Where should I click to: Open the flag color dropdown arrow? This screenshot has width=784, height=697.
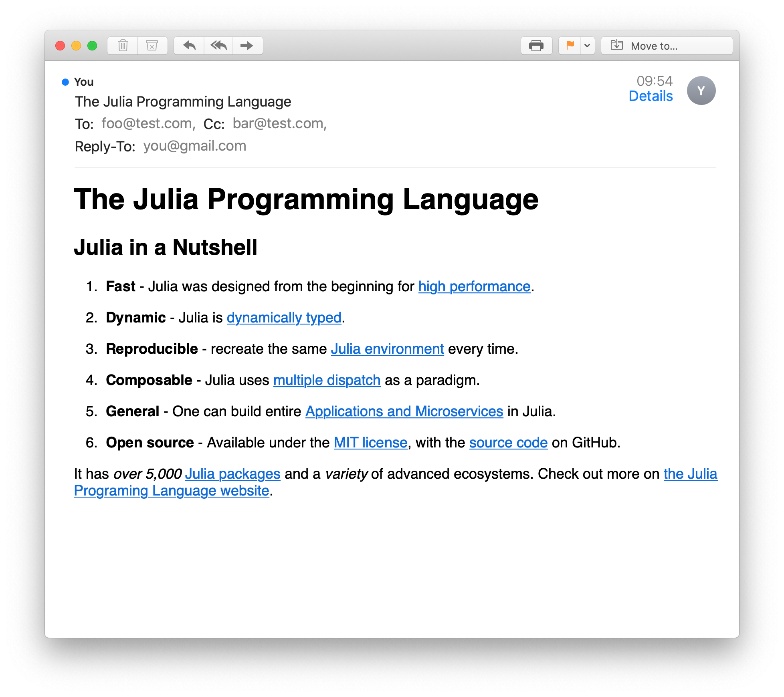[x=587, y=46]
